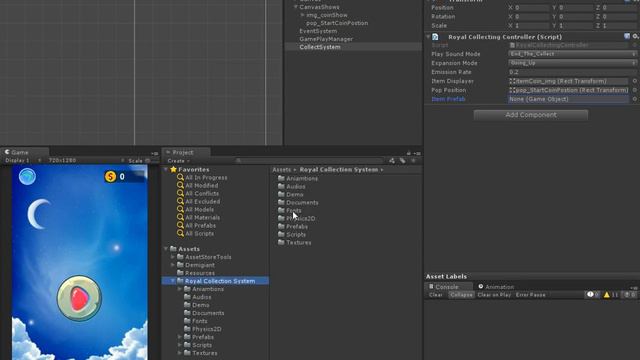This screenshot has height=360, width=640.
Task: Collapse the Royal Collecting Controller component
Action: [428, 37]
